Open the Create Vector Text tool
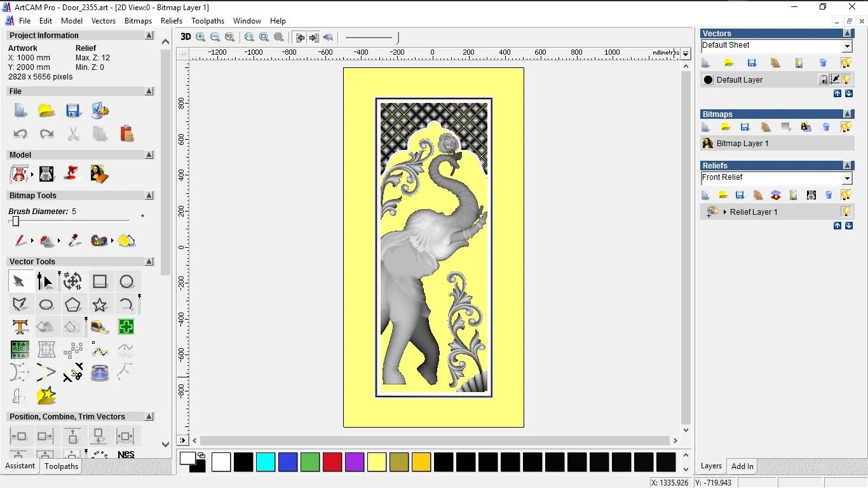Viewport: 868px width, 488px height. point(20,327)
